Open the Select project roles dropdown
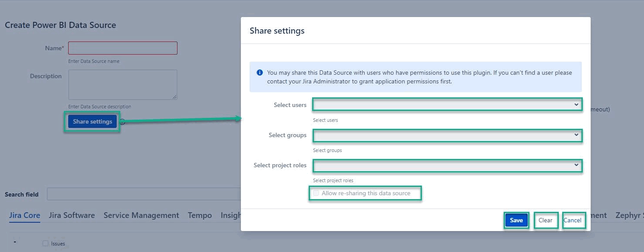644x252 pixels. click(447, 166)
